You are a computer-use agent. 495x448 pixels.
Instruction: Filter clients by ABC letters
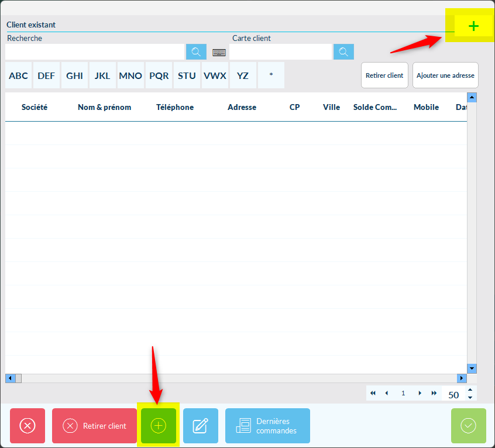point(18,75)
